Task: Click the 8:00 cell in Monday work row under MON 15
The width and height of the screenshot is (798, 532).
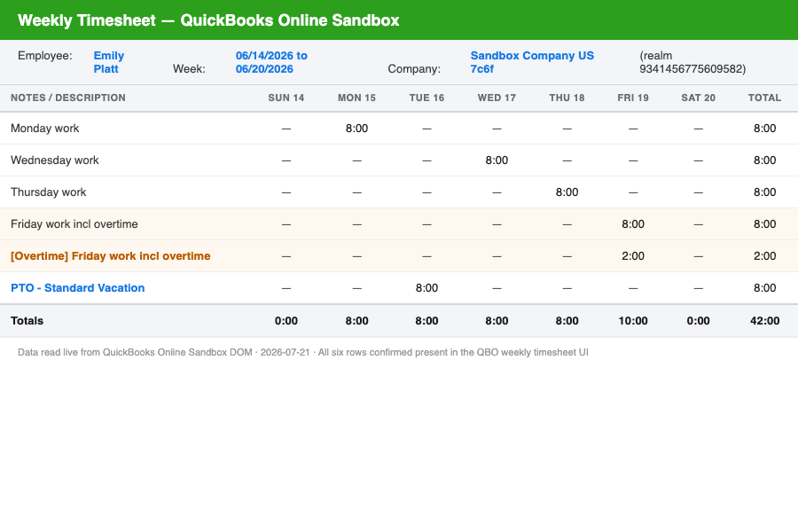Action: 356,129
